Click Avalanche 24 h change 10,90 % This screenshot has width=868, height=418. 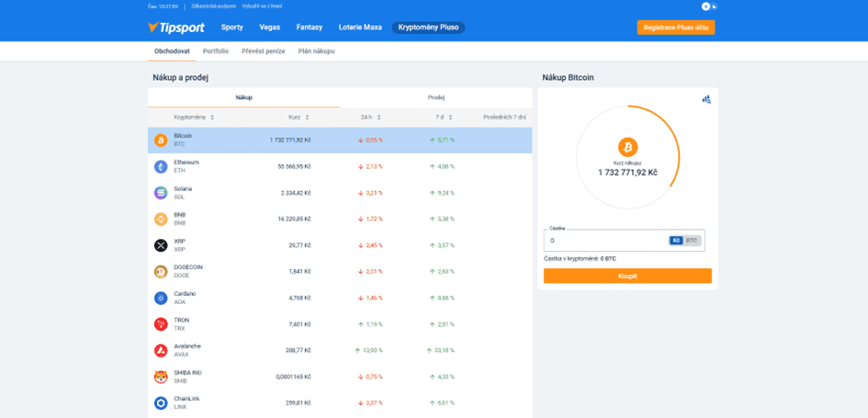pos(368,350)
